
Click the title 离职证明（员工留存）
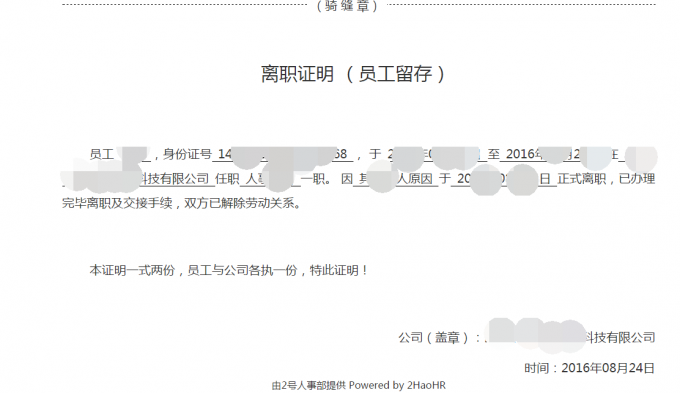coord(353,74)
